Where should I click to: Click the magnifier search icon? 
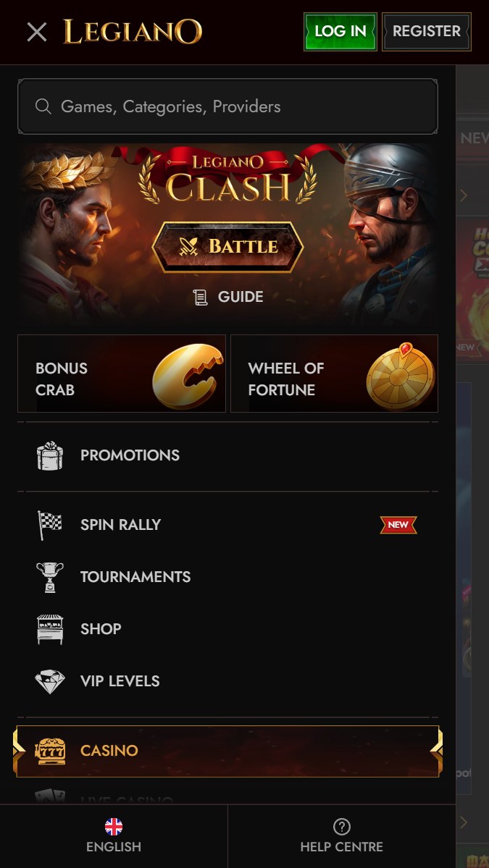[43, 106]
